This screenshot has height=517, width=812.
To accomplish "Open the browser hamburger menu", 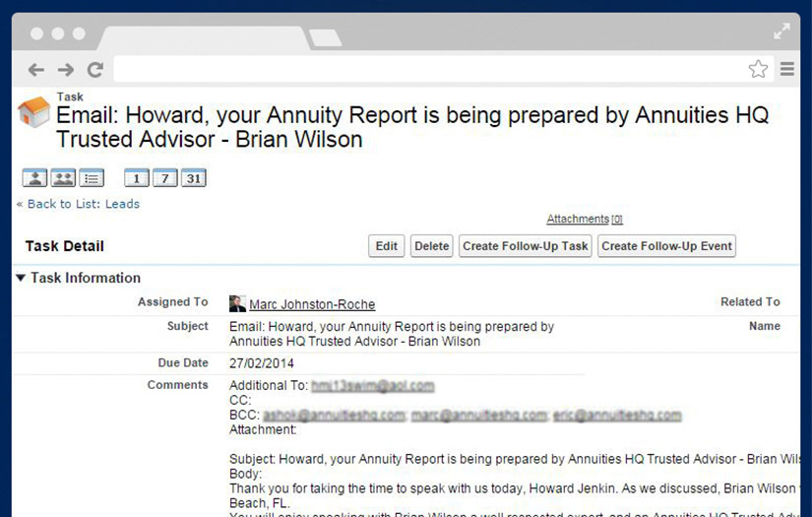I will click(x=787, y=69).
